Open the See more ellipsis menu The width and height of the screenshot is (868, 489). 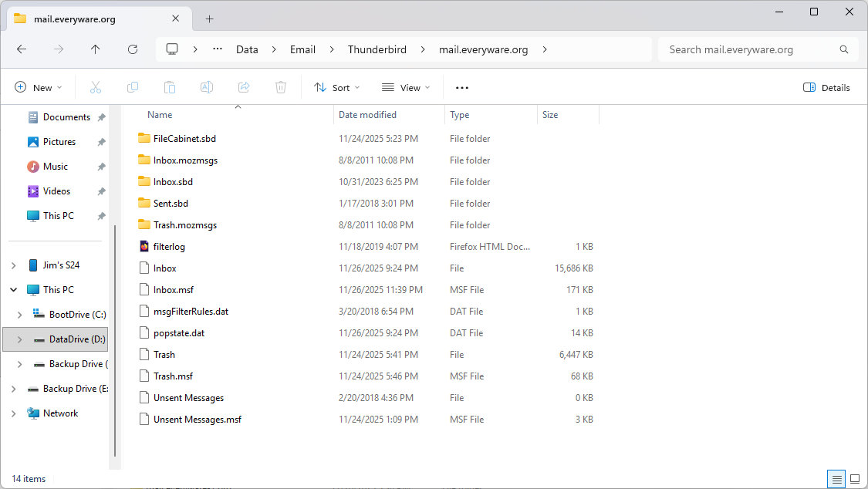coord(462,88)
